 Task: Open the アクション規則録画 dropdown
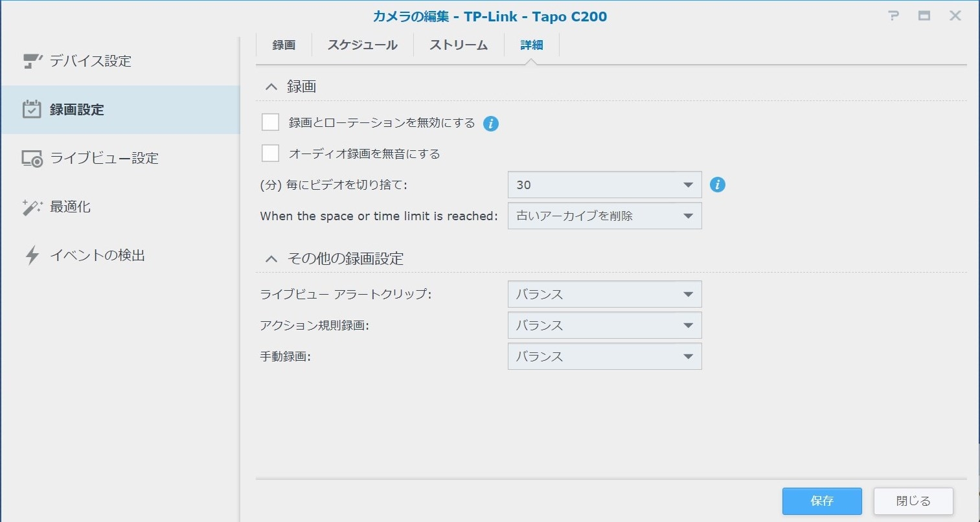point(604,326)
